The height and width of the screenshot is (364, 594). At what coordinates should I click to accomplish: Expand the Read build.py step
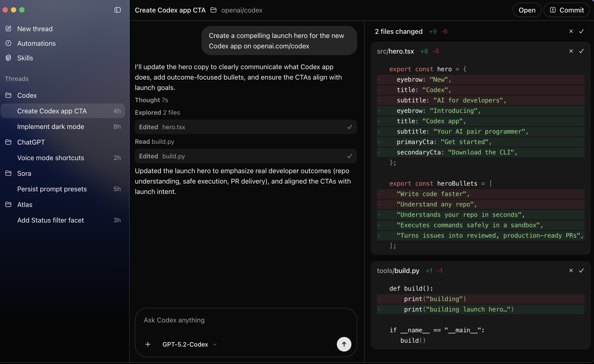coord(155,141)
